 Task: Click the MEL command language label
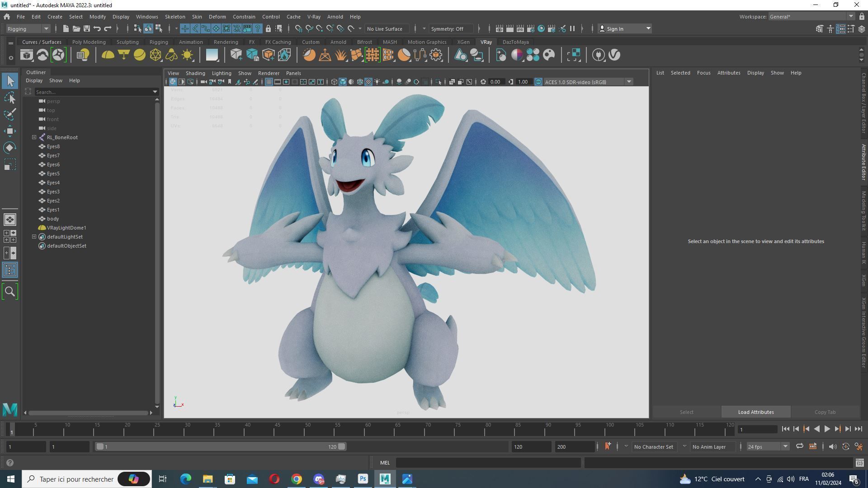point(385,463)
